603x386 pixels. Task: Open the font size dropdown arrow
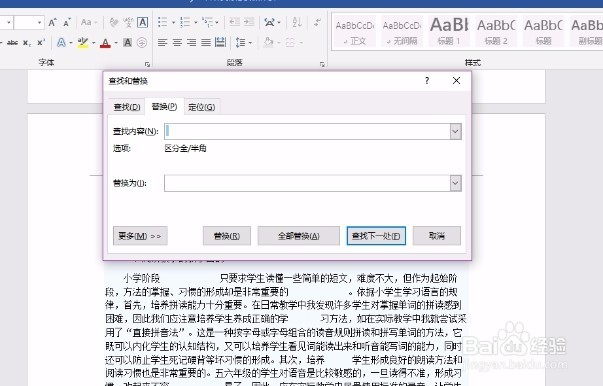click(39, 23)
